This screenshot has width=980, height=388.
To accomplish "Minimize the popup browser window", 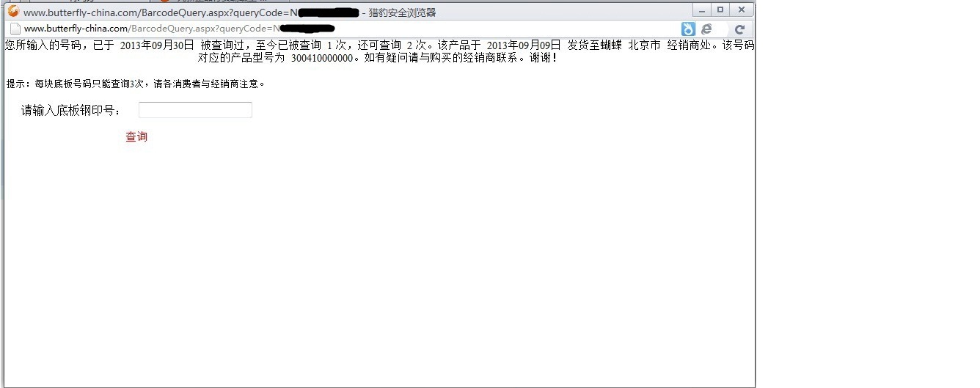I will coord(702,10).
